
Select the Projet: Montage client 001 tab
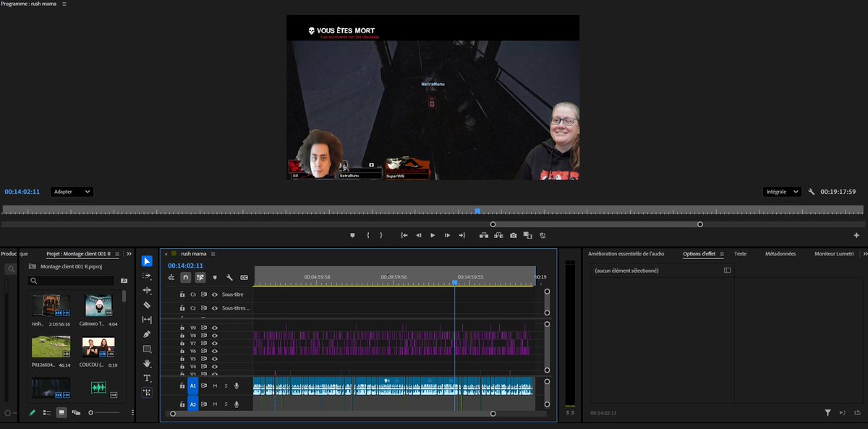pos(79,254)
